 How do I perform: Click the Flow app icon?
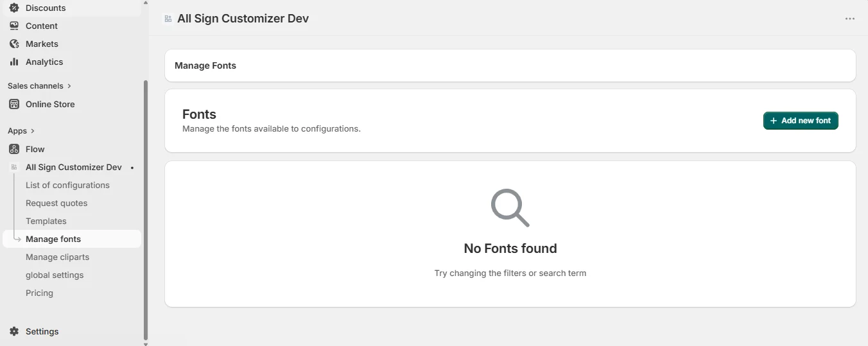tap(14, 149)
